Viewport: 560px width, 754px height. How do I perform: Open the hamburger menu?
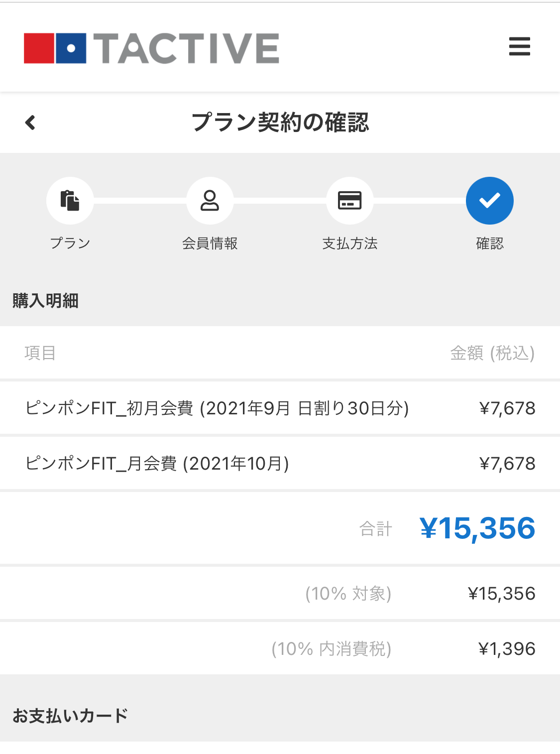[x=519, y=46]
